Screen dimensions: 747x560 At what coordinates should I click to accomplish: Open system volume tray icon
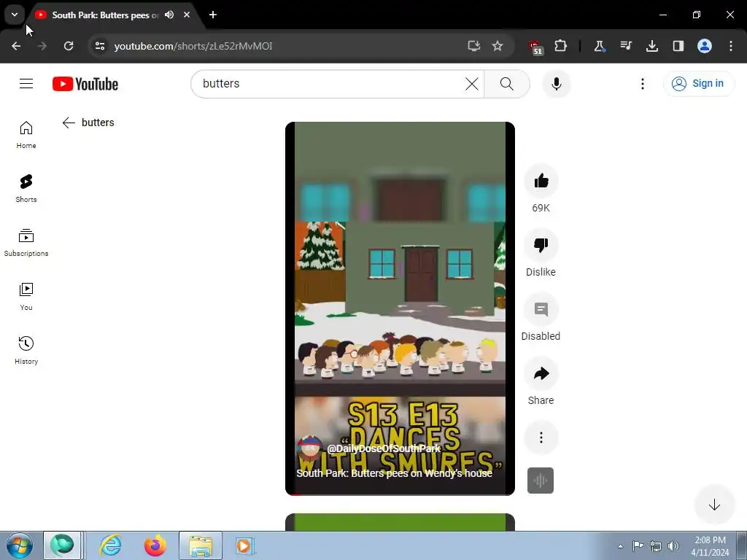pos(673,546)
